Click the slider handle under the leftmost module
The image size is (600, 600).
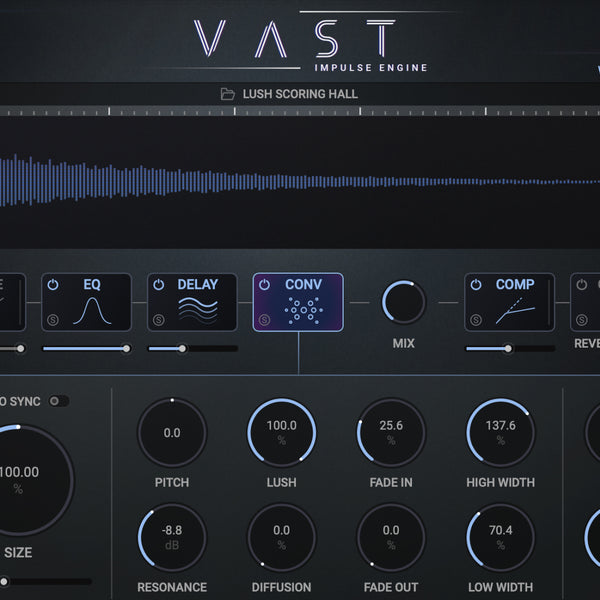(x=21, y=349)
